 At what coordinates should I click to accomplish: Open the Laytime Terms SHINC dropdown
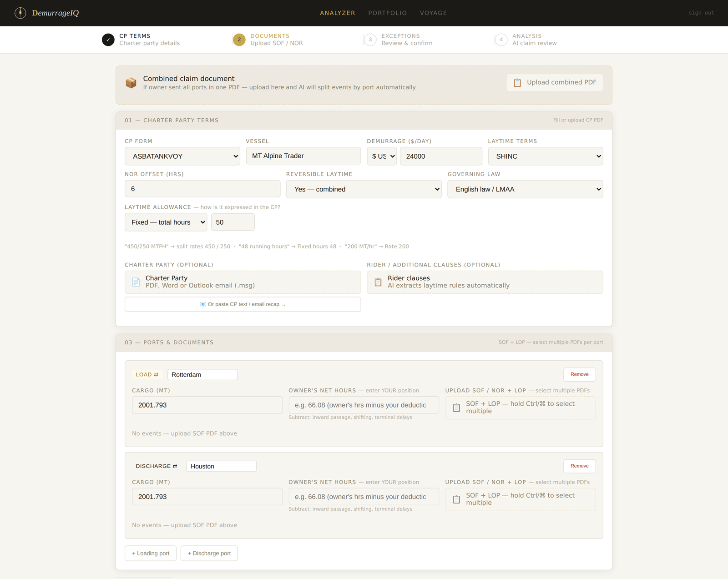pyautogui.click(x=546, y=156)
